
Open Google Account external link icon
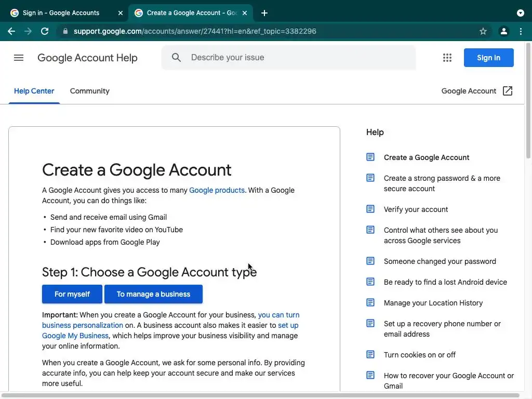(x=508, y=91)
